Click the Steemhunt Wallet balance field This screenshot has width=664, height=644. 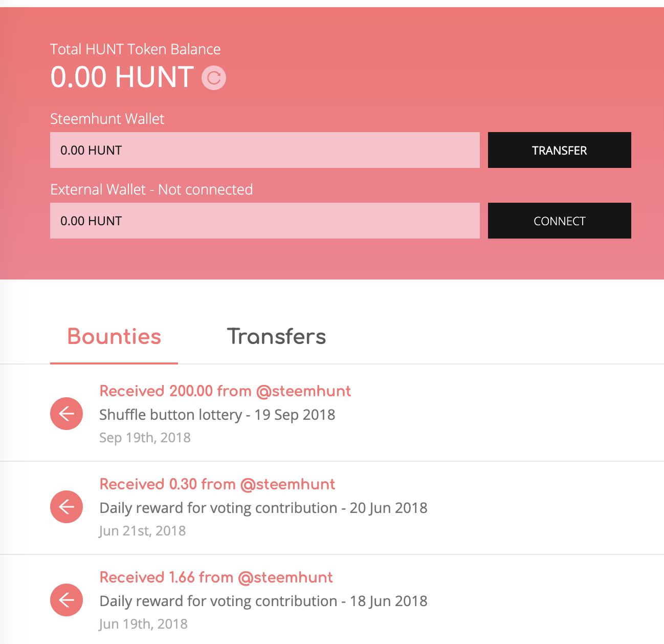[x=265, y=150]
